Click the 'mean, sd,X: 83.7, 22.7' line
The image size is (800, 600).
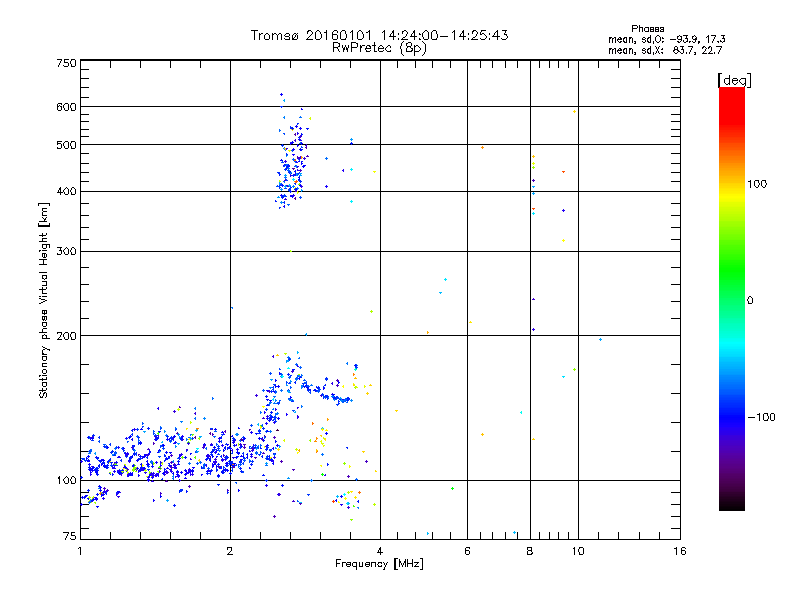pos(665,50)
